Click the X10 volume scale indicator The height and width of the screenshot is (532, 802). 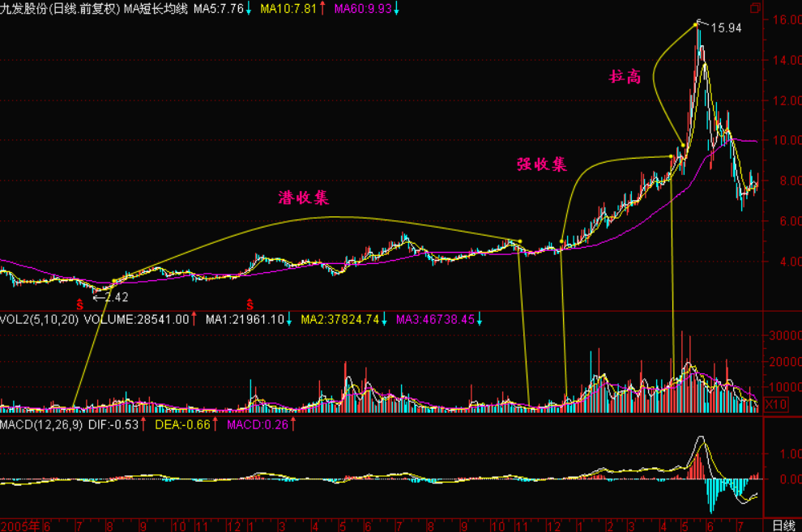pyautogui.click(x=776, y=404)
